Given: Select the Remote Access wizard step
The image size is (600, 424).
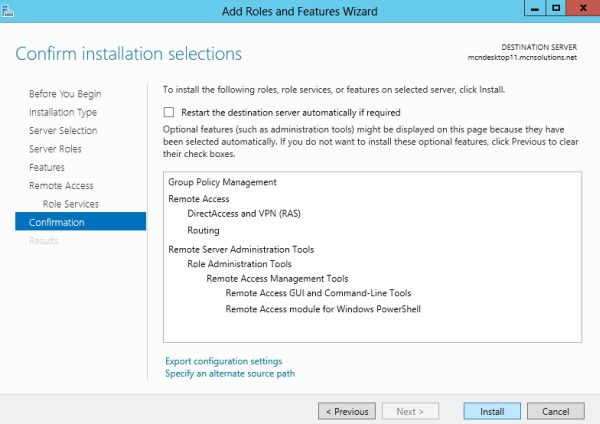Looking at the screenshot, I should click(x=61, y=186).
